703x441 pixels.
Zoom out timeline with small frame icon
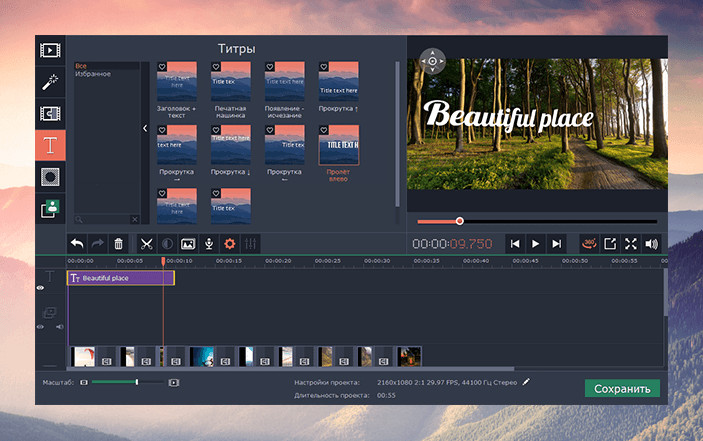pos(84,382)
